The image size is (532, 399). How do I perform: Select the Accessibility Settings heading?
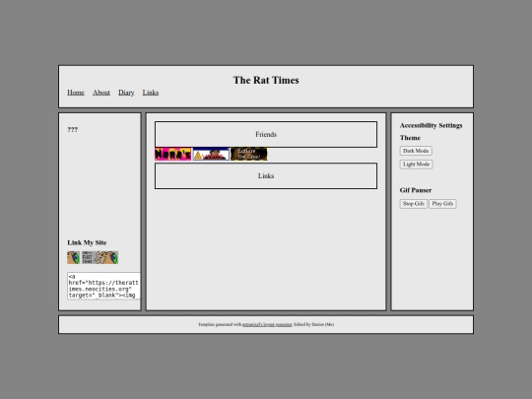[x=431, y=125]
